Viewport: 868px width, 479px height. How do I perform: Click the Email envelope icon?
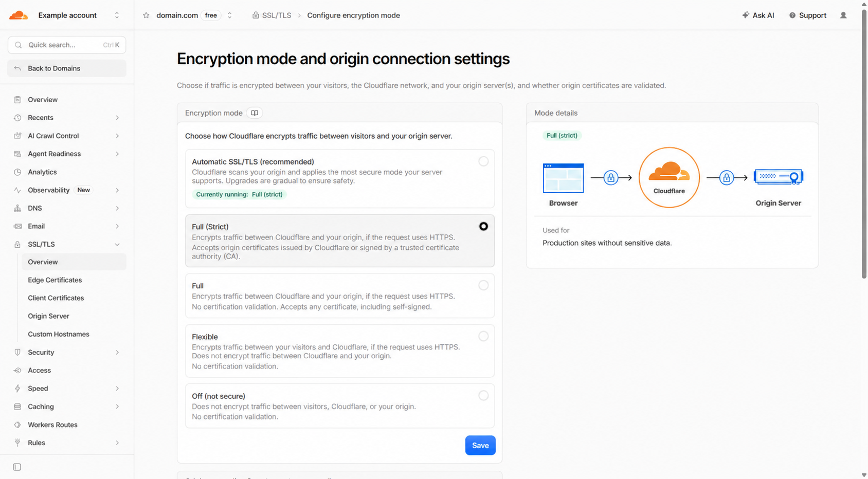click(x=17, y=226)
